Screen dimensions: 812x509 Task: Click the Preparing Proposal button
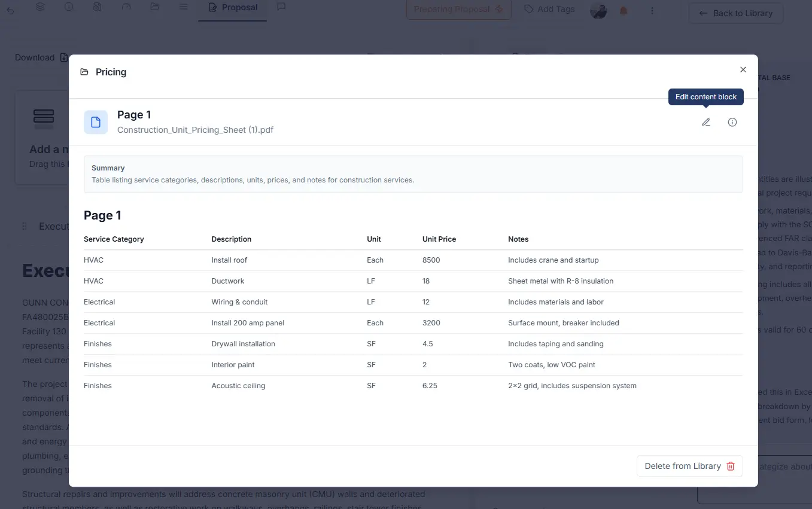click(458, 9)
